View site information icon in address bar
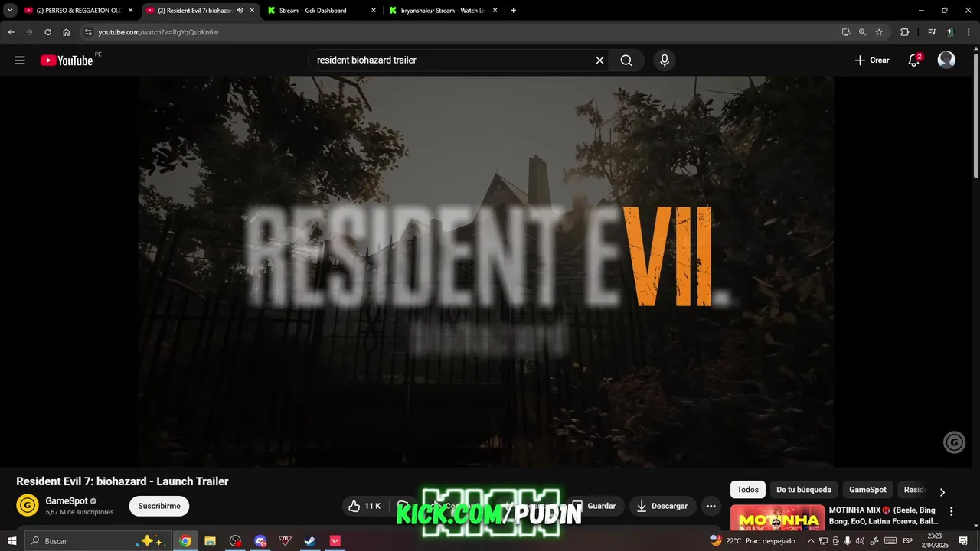The height and width of the screenshot is (551, 980). [x=88, y=32]
